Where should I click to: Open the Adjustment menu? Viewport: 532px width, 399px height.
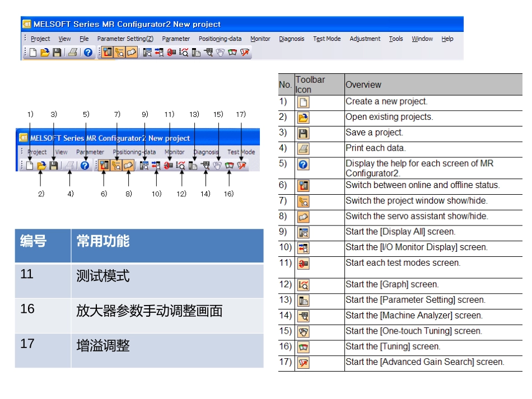click(x=365, y=39)
